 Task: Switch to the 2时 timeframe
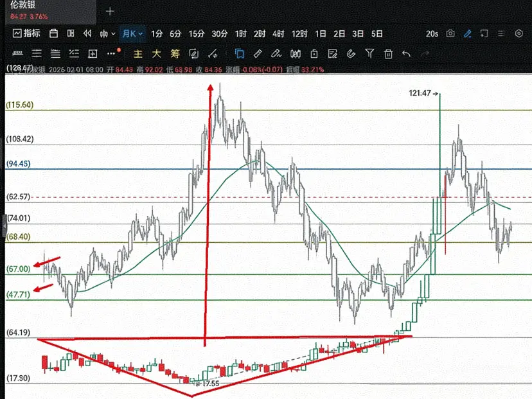coord(260,34)
